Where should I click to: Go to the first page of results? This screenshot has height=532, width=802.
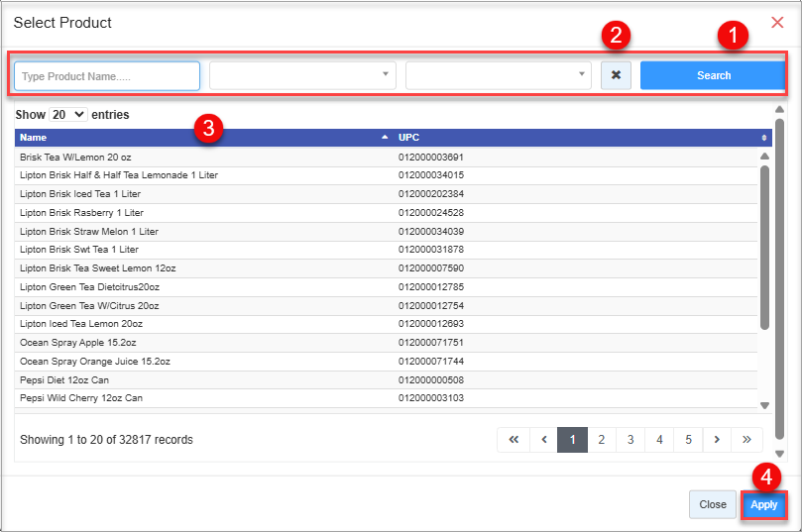(514, 440)
